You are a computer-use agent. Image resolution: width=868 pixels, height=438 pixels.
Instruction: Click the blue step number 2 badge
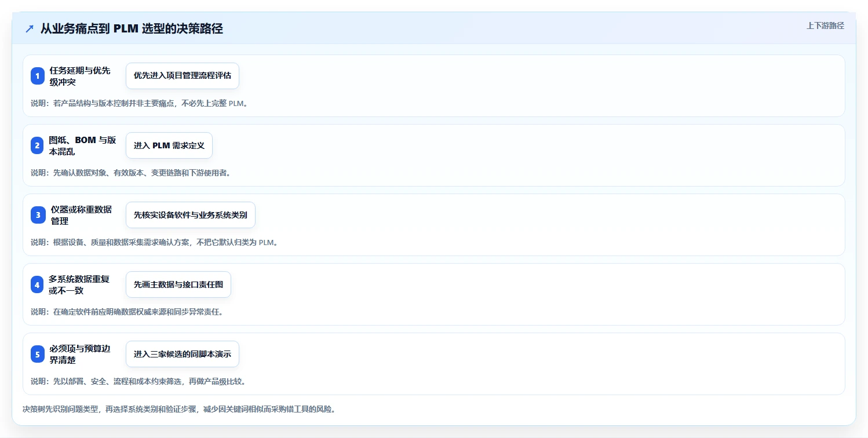pos(38,145)
